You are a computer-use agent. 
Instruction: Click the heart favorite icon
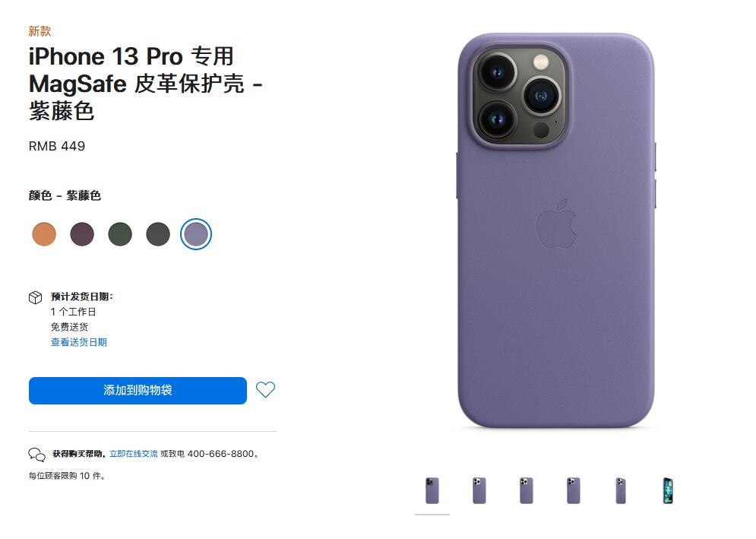pyautogui.click(x=265, y=389)
